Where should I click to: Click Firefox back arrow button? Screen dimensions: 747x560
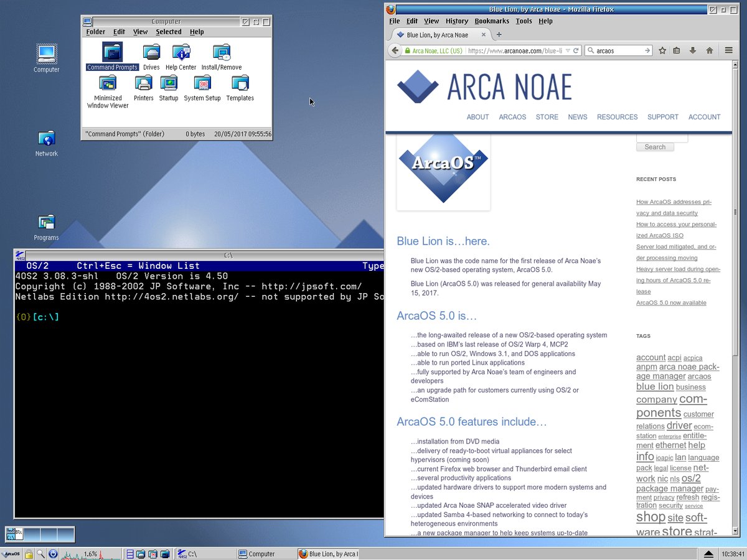pyautogui.click(x=395, y=50)
